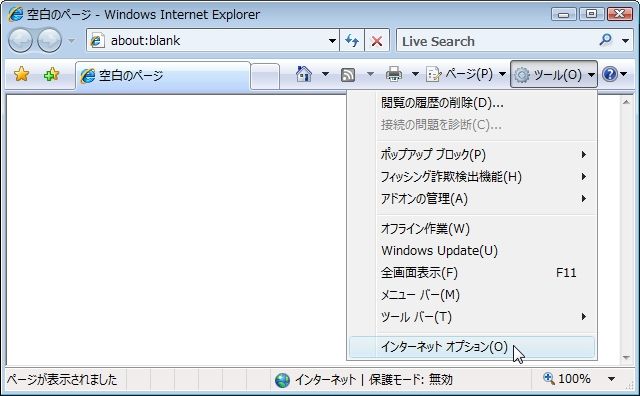Image resolution: width=640 pixels, height=396 pixels.
Task: Click the Forward navigation button
Action: point(49,40)
